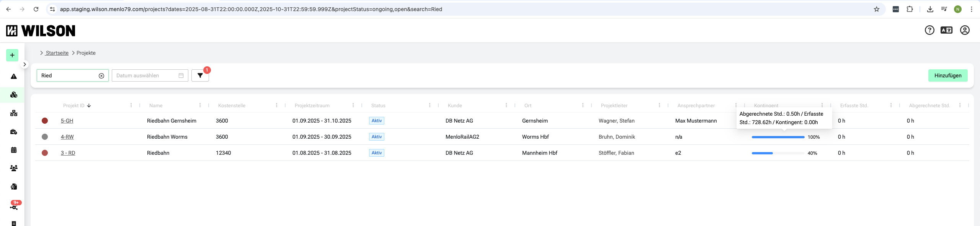This screenshot has height=226, width=980.
Task: Open the Kunde column options menu
Action: point(506,105)
